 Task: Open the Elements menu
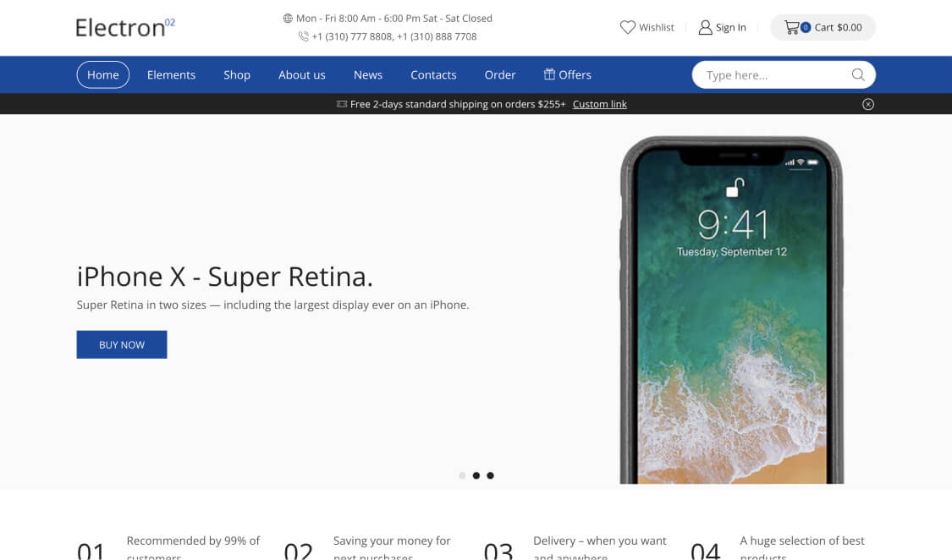[x=171, y=74]
